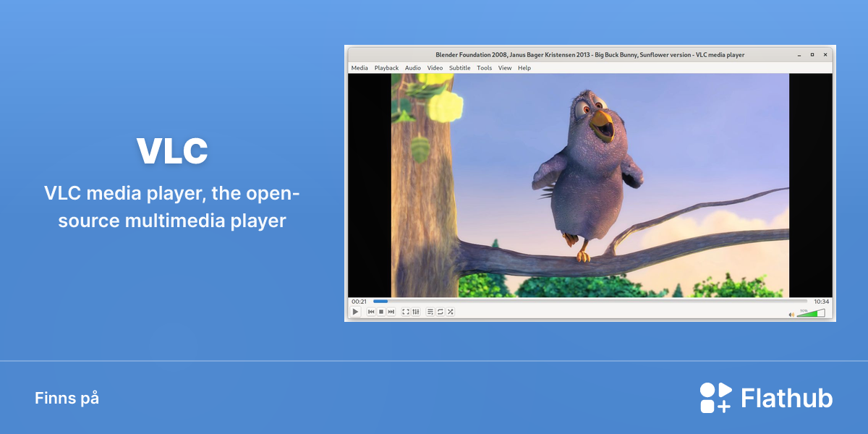Viewport: 868px width, 434px height.
Task: Maximize the VLC media player window
Action: click(812, 55)
